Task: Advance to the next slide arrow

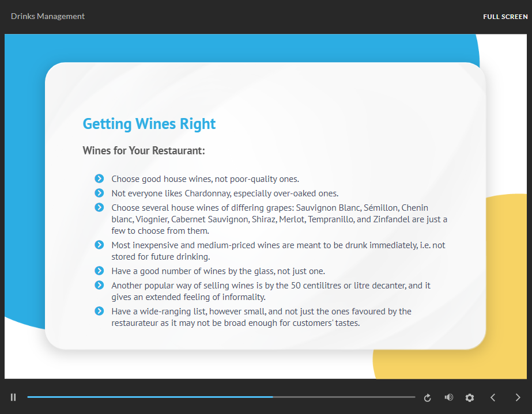Action: tap(518, 397)
